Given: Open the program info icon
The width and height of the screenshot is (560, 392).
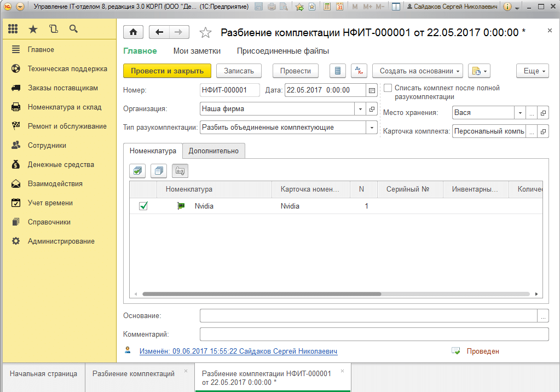Looking at the screenshot, I should click(507, 7).
